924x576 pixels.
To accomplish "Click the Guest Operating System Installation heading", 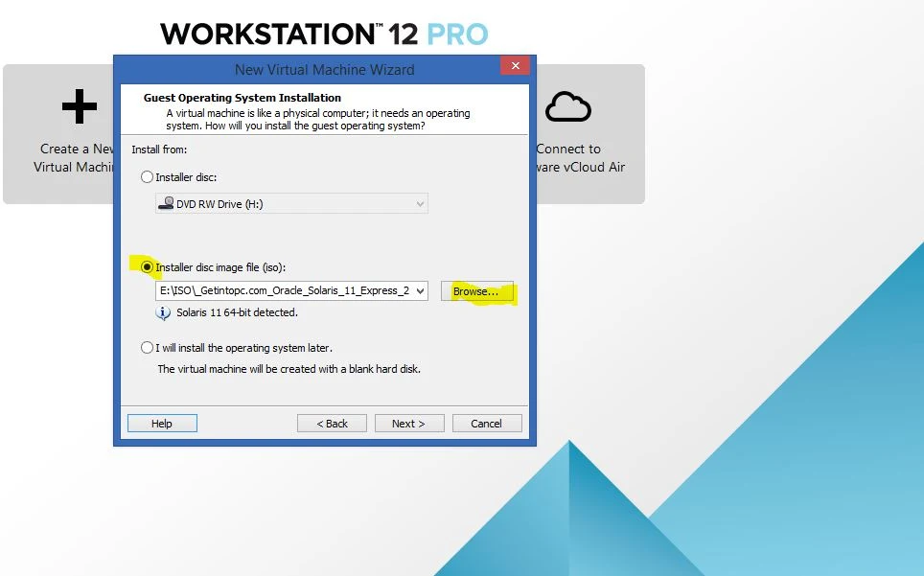I will pos(243,98).
